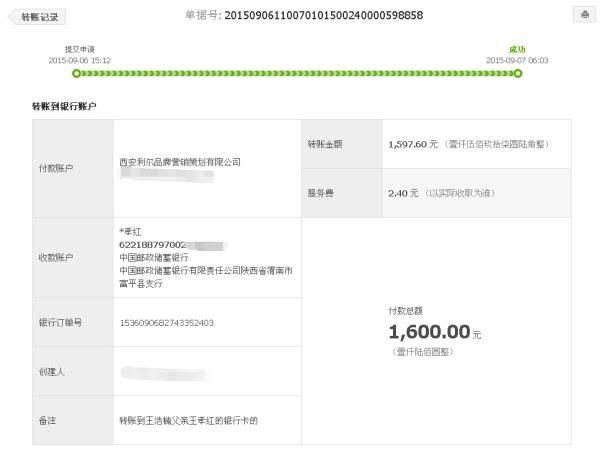Click the green progress bar middle
Image resolution: width=600 pixels, height=458 pixels.
pos(297,73)
